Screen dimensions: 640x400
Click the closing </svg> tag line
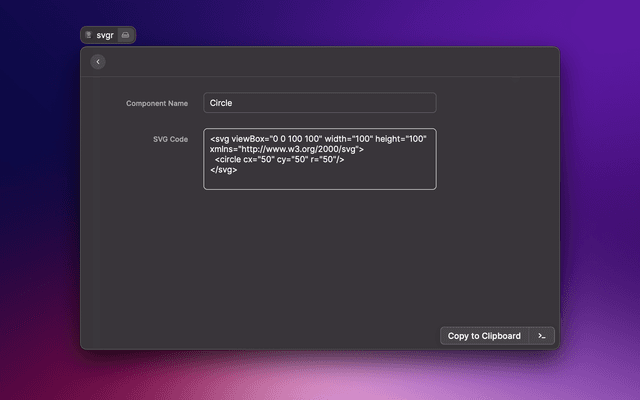[223, 170]
